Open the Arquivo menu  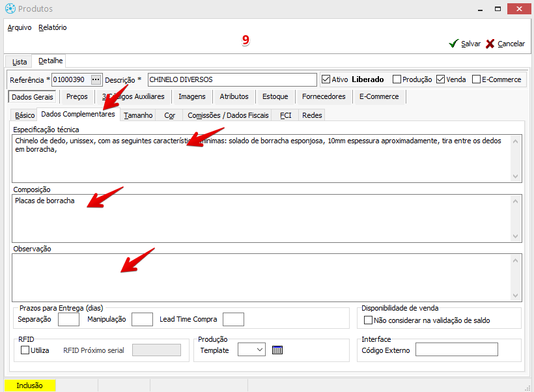tap(19, 27)
